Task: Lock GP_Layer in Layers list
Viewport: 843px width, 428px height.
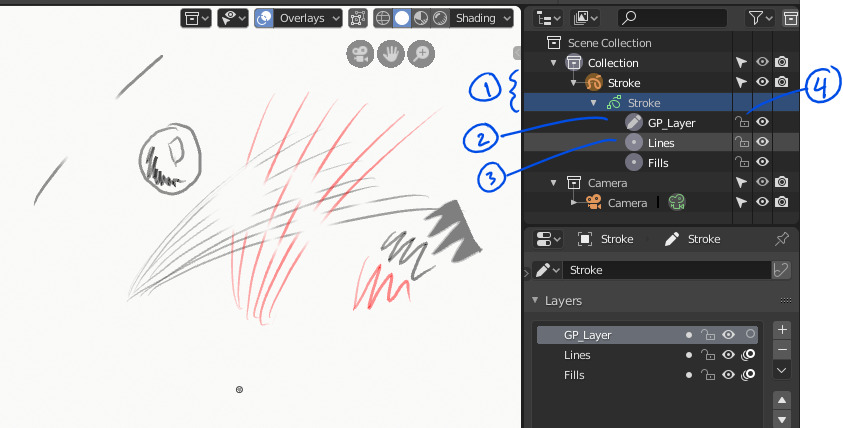Action: [x=708, y=335]
